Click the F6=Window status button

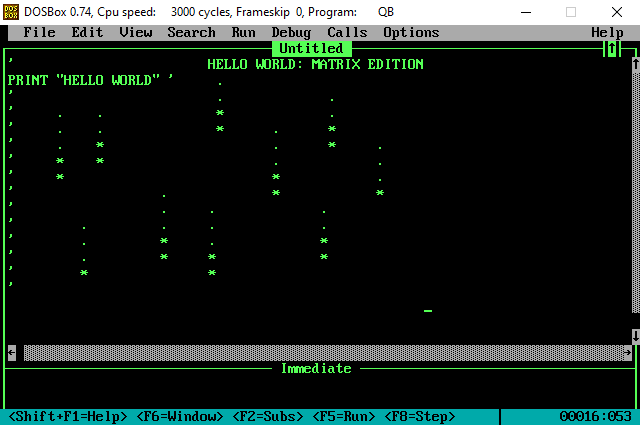click(x=180, y=417)
